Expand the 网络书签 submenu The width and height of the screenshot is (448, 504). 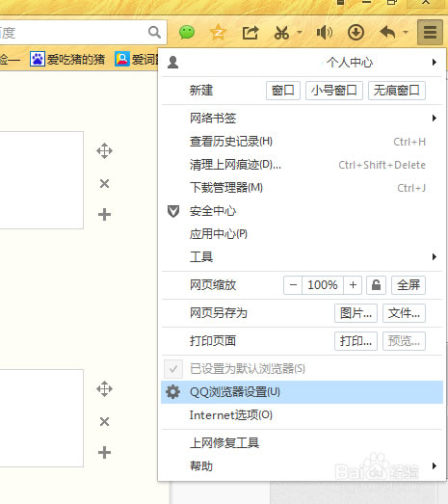(x=303, y=118)
